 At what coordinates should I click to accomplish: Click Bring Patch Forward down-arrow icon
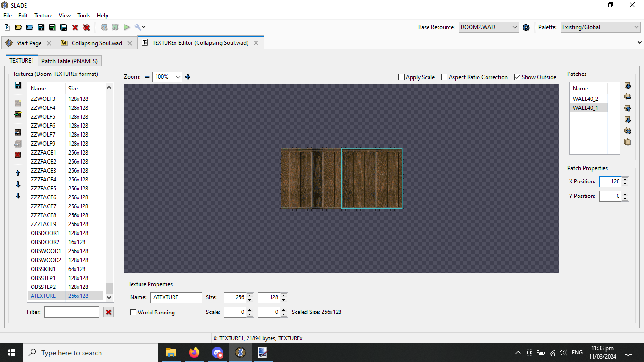627,119
